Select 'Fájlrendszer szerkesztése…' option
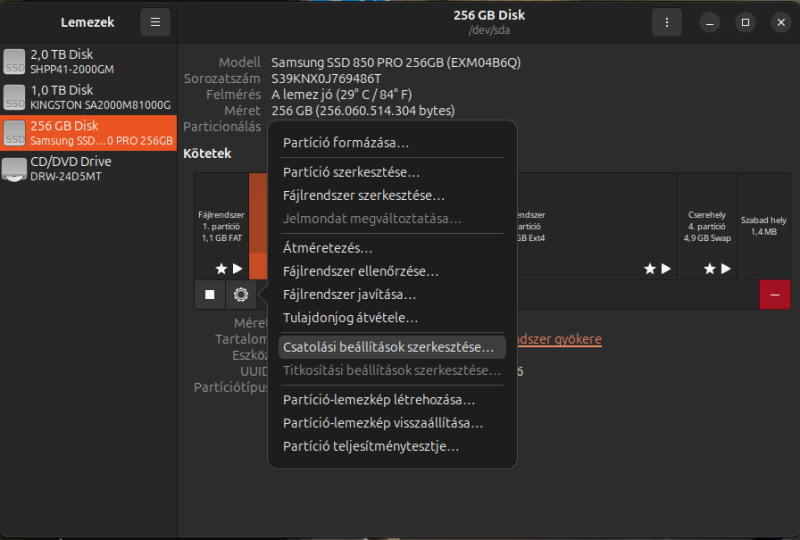This screenshot has width=800, height=540. (364, 196)
